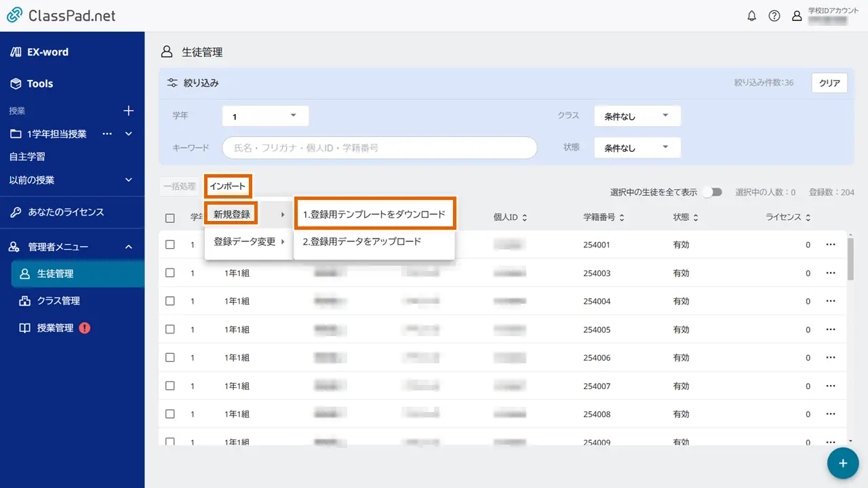Open the クラス filter dropdown
The image size is (868, 488).
pyautogui.click(x=637, y=116)
